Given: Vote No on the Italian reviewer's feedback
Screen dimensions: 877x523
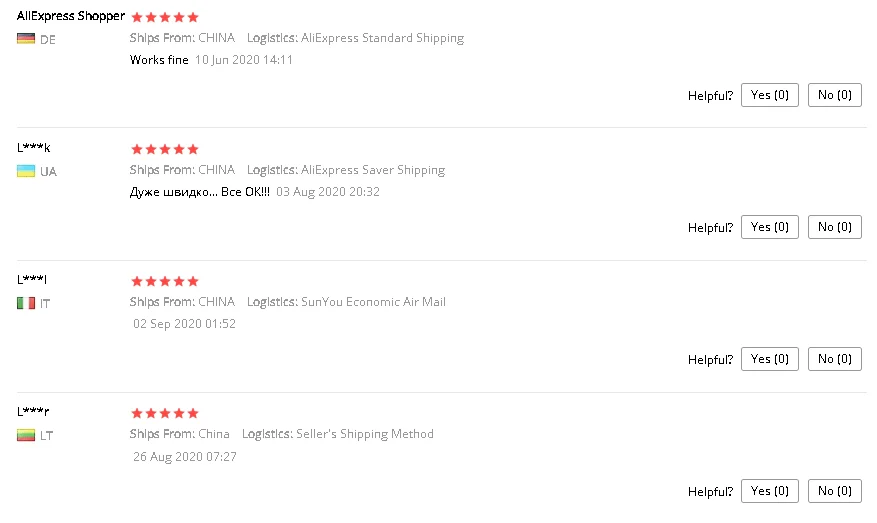Looking at the screenshot, I should 834,359.
